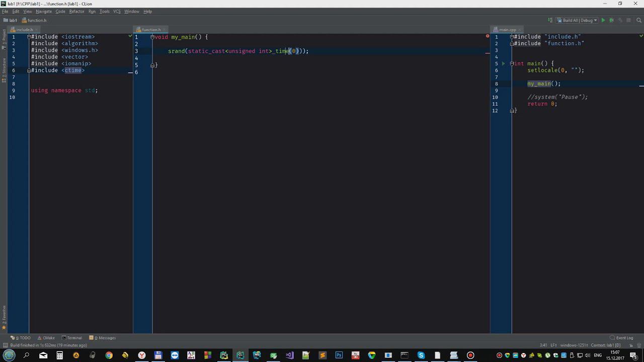The height and width of the screenshot is (362, 644).
Task: Open the Terminal tool window
Action: pos(72,338)
